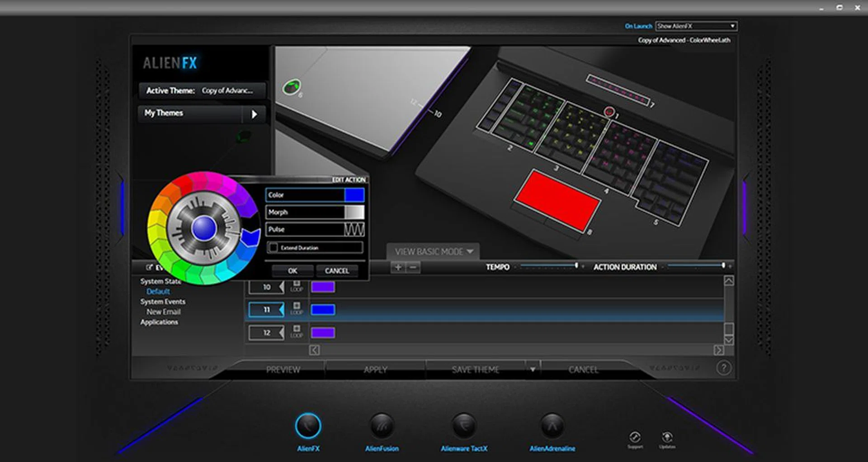Click OK in Edit Action dialog
The image size is (868, 462).
(x=292, y=271)
